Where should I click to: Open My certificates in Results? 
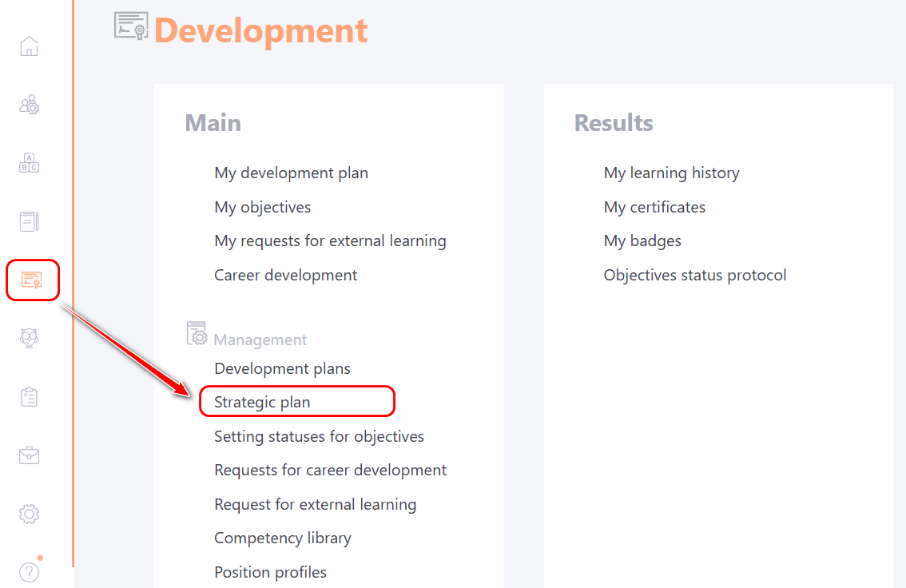tap(654, 207)
